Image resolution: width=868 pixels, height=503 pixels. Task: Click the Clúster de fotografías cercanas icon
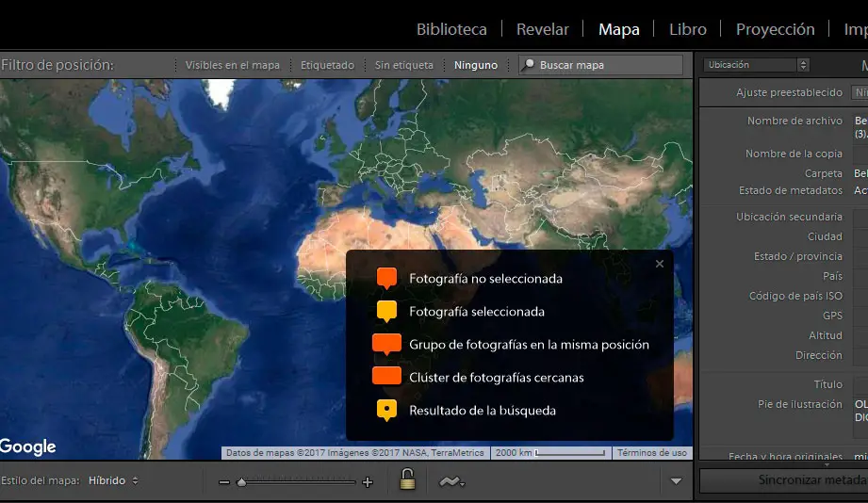(387, 376)
